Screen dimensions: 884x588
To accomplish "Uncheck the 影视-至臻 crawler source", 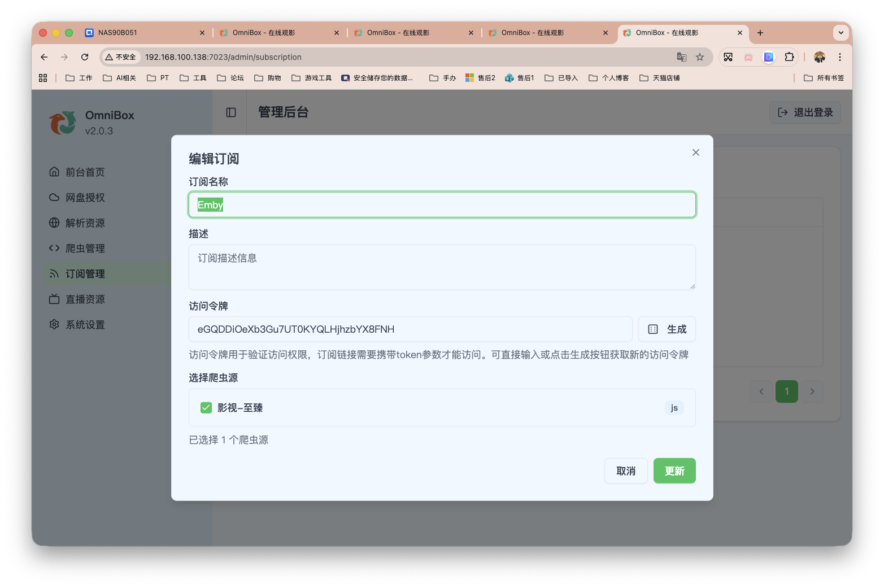I will point(206,407).
